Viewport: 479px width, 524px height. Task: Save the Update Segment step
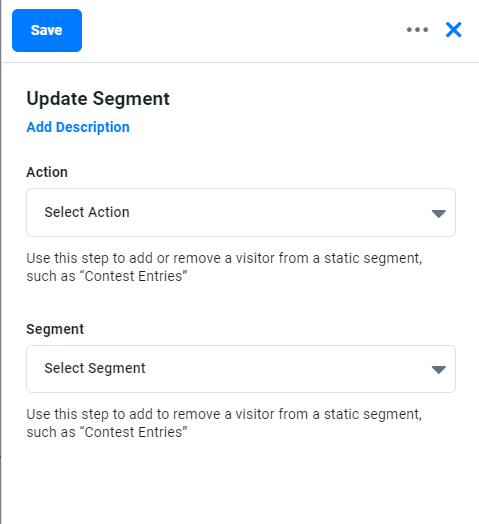pos(47,30)
